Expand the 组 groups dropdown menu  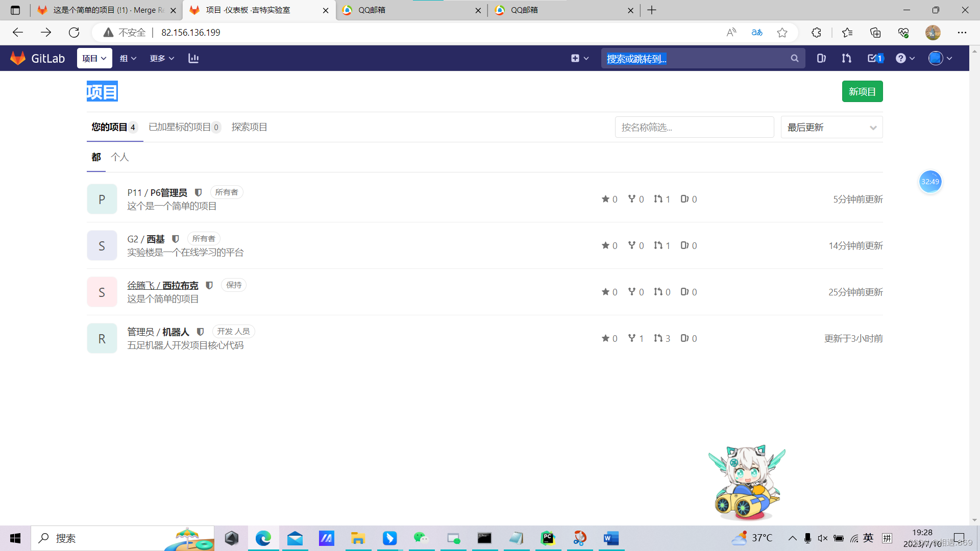(128, 58)
